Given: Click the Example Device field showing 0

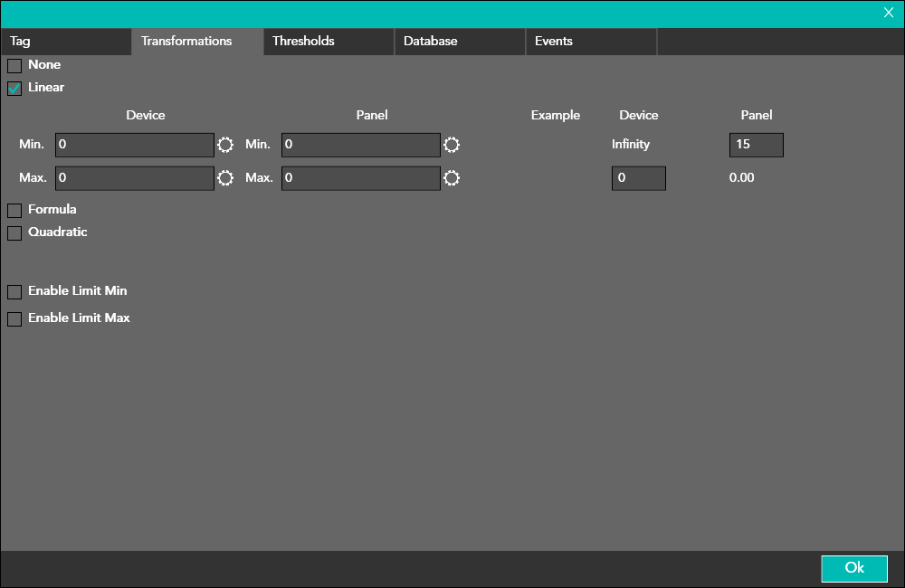Looking at the screenshot, I should tap(638, 178).
